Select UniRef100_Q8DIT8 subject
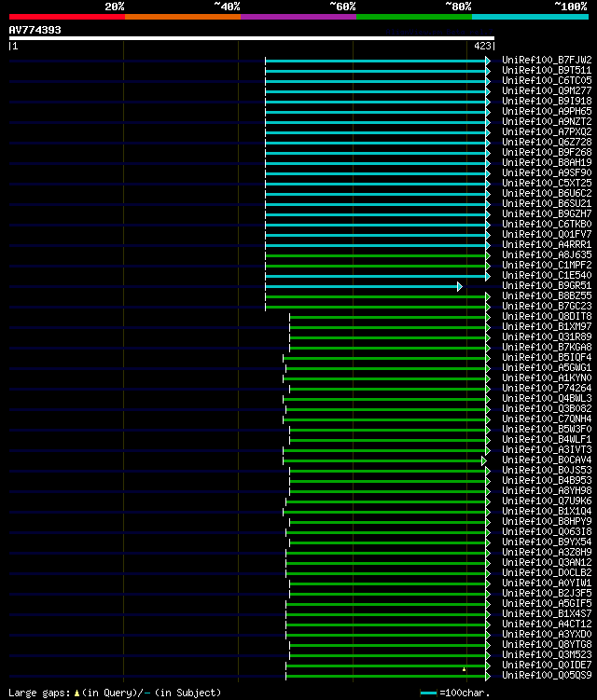 click(x=547, y=317)
